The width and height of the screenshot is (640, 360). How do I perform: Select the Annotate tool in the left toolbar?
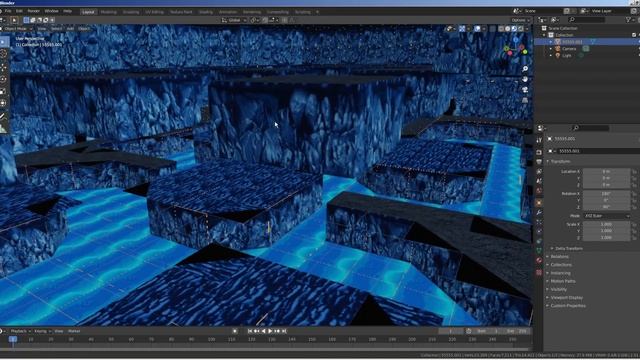tap(4, 116)
